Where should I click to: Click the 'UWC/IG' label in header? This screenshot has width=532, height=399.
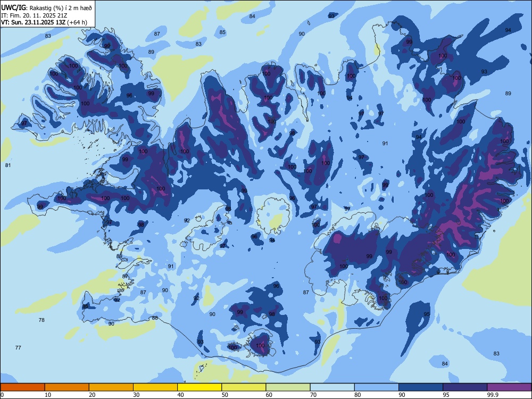click(x=13, y=7)
